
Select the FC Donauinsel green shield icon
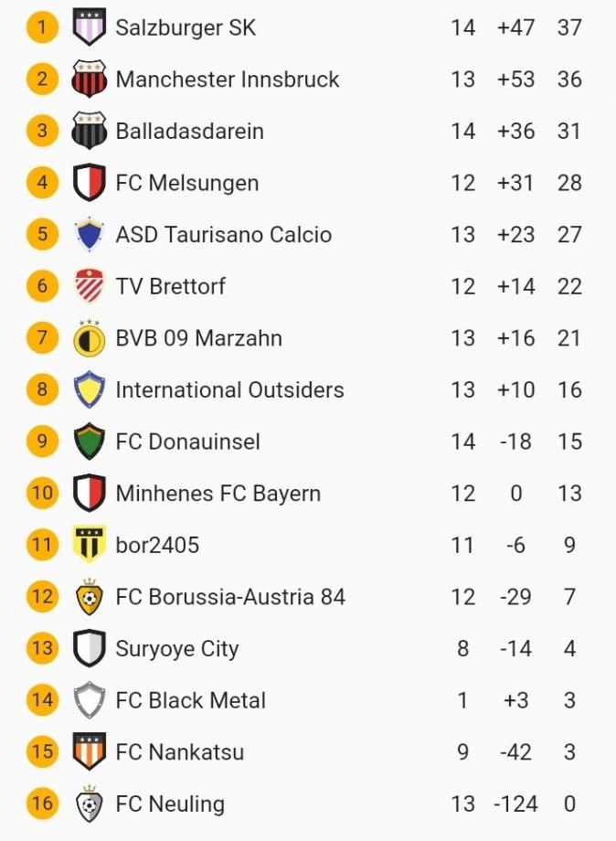pos(89,442)
